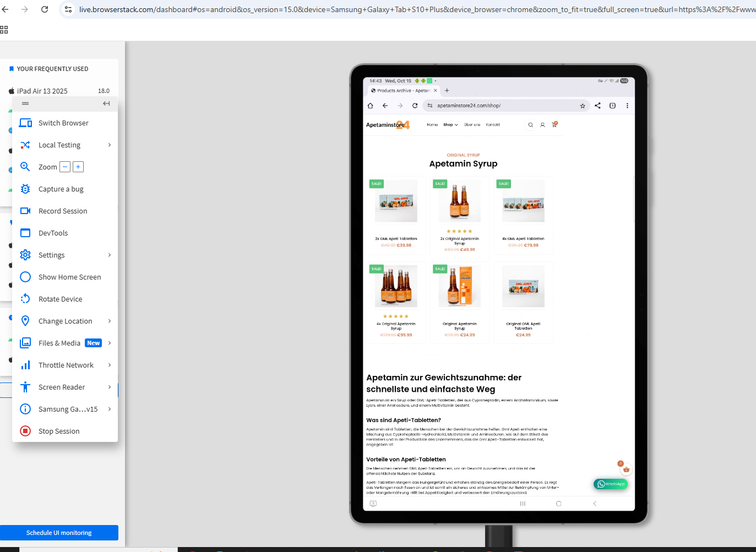Viewport: 756px width, 552px height.
Task: Click the Capture a bug icon
Action: coord(25,189)
